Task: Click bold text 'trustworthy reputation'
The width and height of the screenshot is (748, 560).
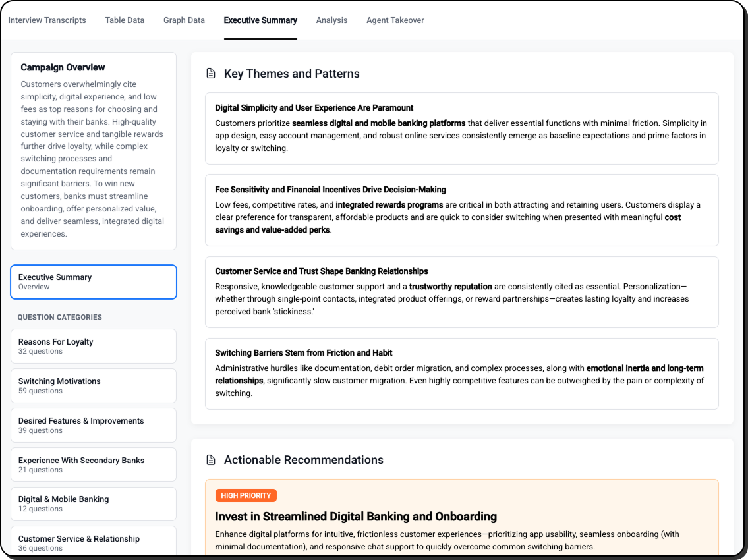Action: (450, 287)
